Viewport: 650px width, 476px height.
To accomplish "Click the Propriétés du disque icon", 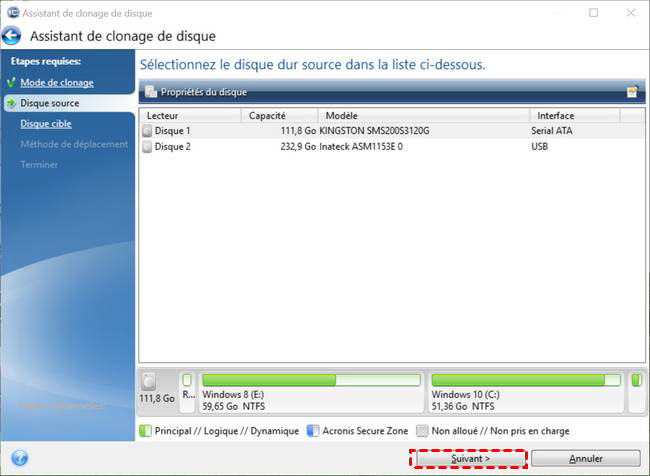I will [151, 92].
